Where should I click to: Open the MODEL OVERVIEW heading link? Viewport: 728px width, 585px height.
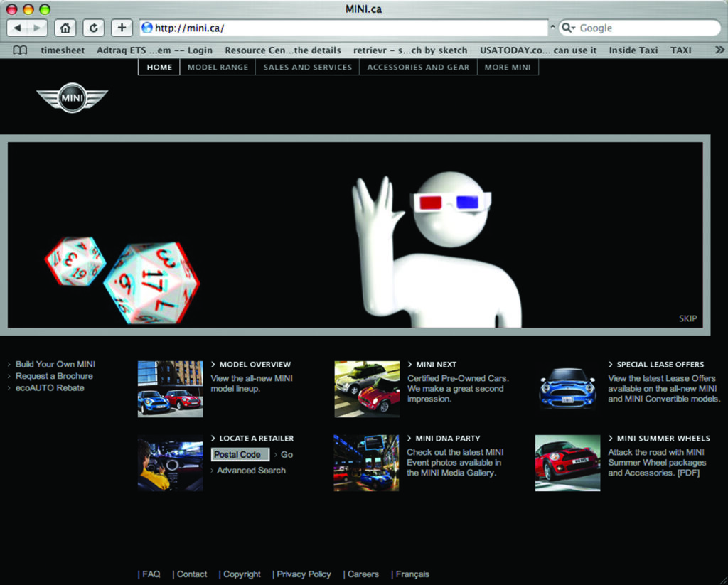click(255, 365)
